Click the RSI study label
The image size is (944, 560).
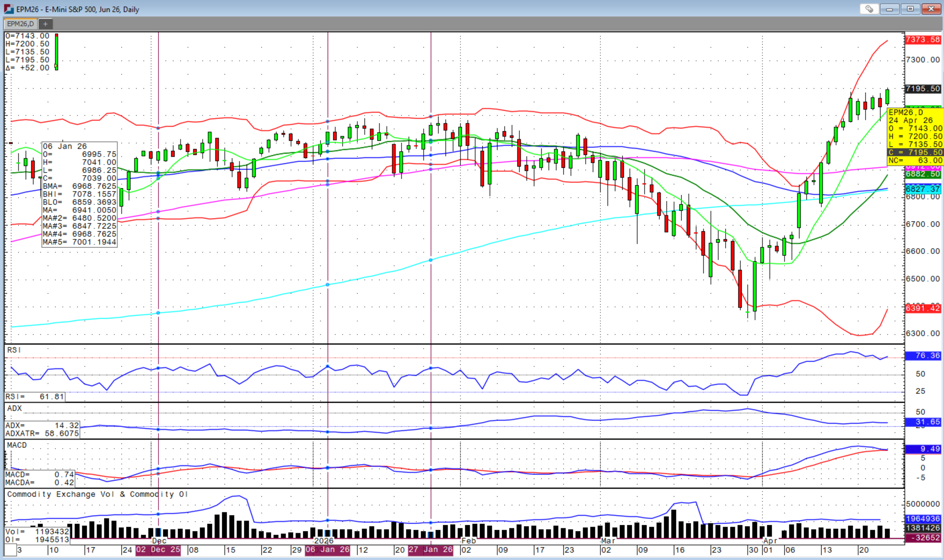pyautogui.click(x=14, y=350)
